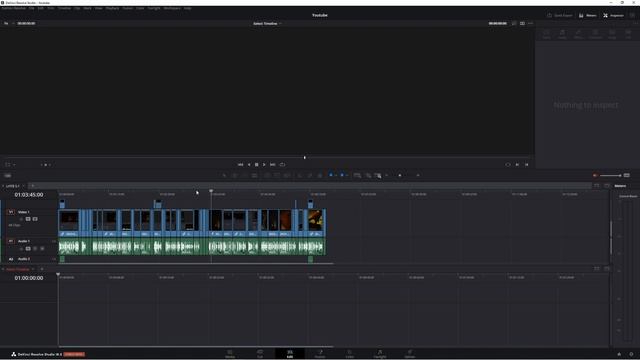Toggle Linked Selection
This screenshot has width=640, height=360.
pyautogui.click(x=310, y=176)
